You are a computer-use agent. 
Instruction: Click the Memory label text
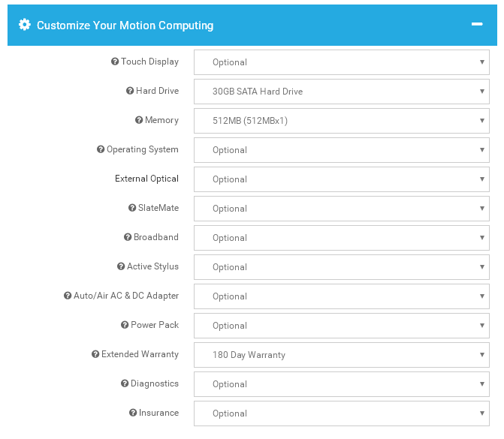click(x=161, y=120)
